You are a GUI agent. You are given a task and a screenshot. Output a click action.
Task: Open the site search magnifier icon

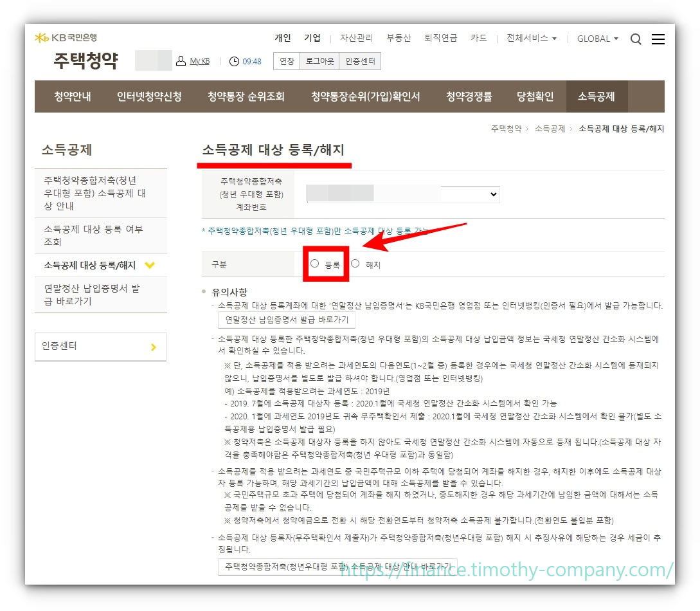coord(636,39)
